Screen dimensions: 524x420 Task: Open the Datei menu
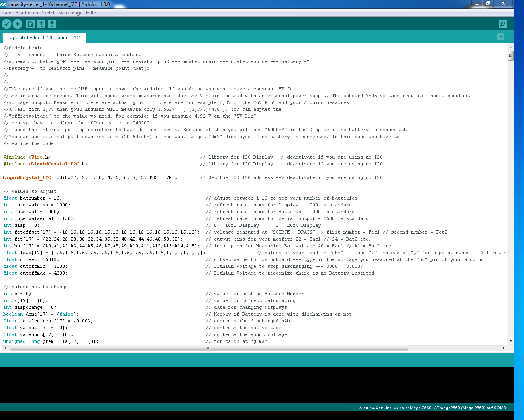tap(7, 13)
